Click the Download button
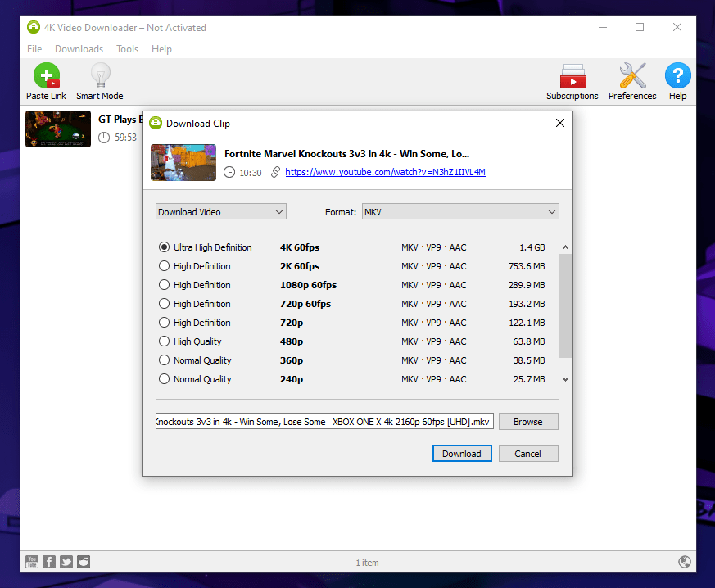Viewport: 715px width, 588px height. coord(462,453)
